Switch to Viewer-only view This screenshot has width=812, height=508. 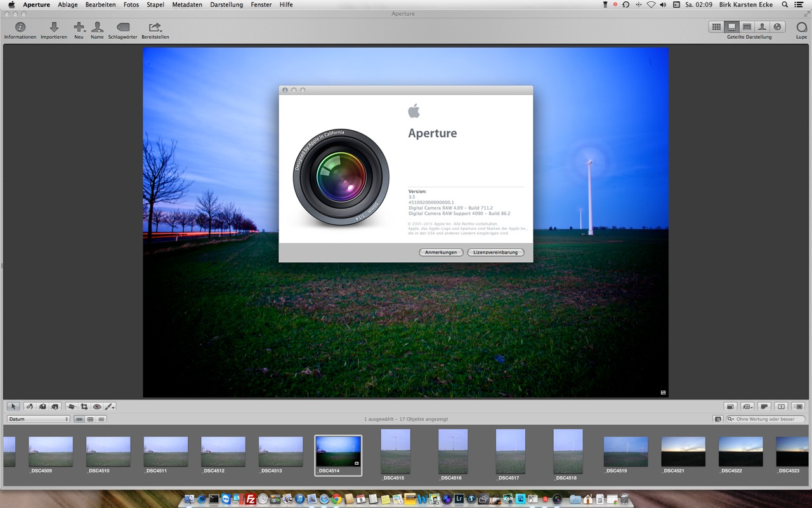pyautogui.click(x=747, y=27)
